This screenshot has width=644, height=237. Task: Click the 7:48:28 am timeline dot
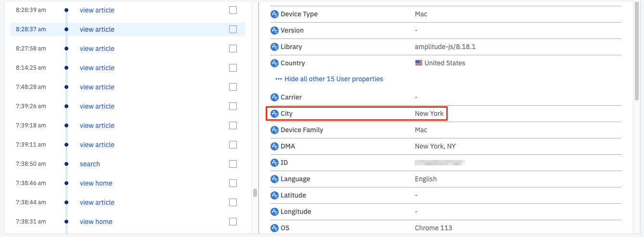pos(66,87)
